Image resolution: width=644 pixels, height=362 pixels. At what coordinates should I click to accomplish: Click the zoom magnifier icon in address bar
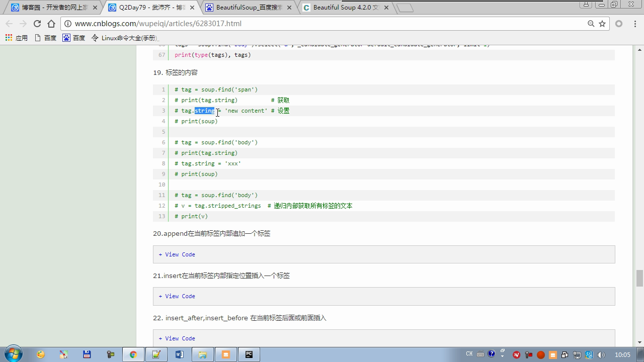coord(591,24)
